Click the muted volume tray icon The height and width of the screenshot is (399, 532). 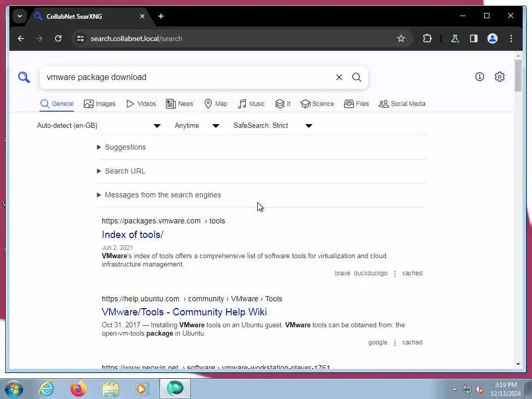coord(480,390)
